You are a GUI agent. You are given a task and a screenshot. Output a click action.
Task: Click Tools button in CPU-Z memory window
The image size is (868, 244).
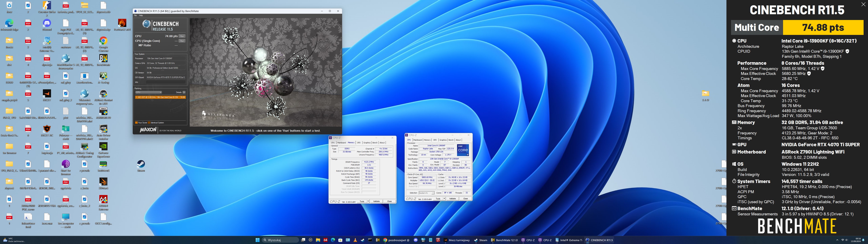(362, 201)
